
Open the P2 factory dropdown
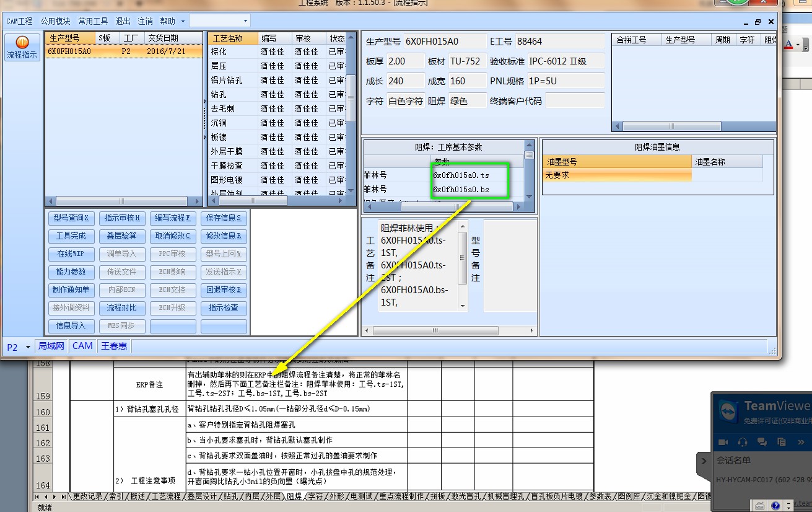28,348
